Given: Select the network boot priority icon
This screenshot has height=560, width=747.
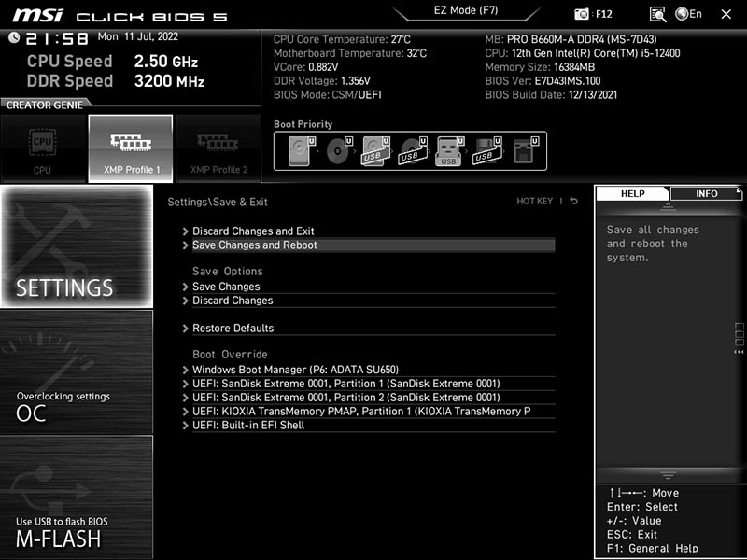Looking at the screenshot, I should [526, 150].
